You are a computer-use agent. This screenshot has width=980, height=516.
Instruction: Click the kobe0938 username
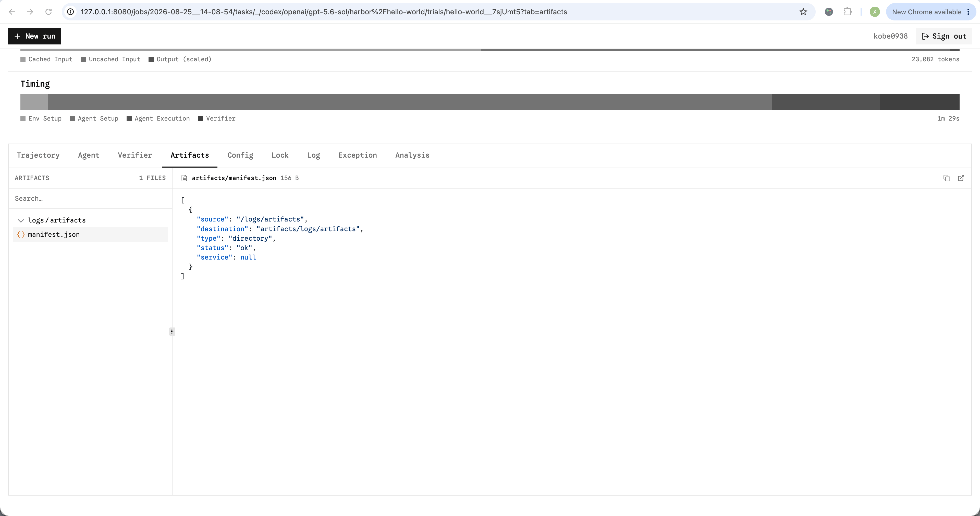[x=890, y=36]
